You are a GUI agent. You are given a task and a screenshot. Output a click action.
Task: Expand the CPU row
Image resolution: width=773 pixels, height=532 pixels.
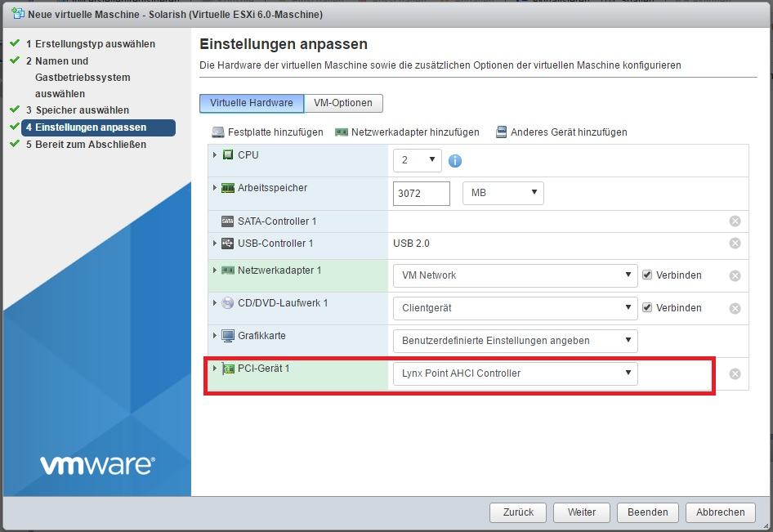[215, 154]
